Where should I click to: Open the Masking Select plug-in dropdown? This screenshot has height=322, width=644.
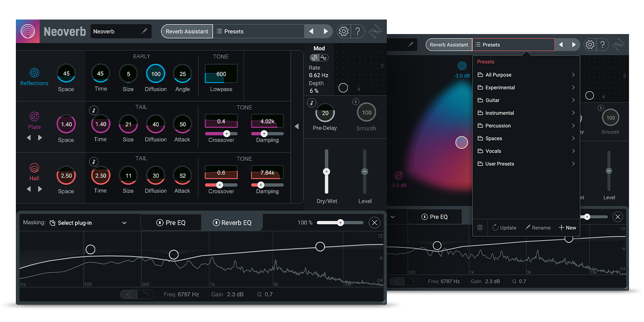click(88, 223)
